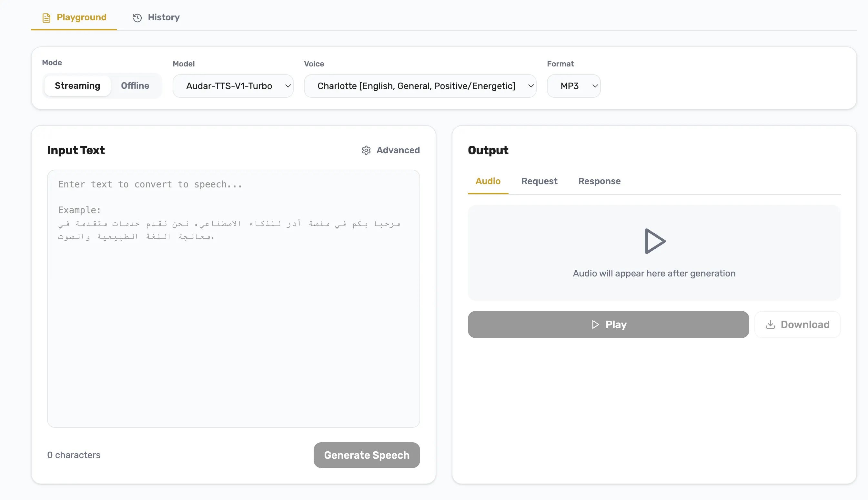The image size is (868, 500).
Task: Click into the input text area
Action: click(x=234, y=298)
